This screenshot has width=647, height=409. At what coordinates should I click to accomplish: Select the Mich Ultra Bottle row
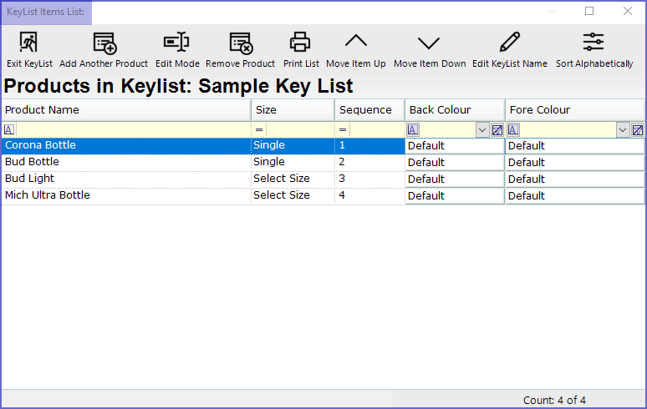[x=125, y=196]
